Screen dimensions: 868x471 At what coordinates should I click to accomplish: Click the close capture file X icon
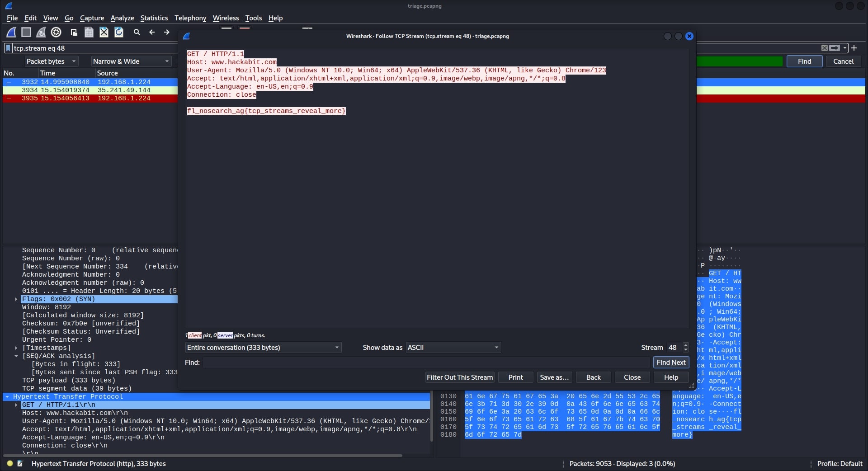pyautogui.click(x=104, y=32)
